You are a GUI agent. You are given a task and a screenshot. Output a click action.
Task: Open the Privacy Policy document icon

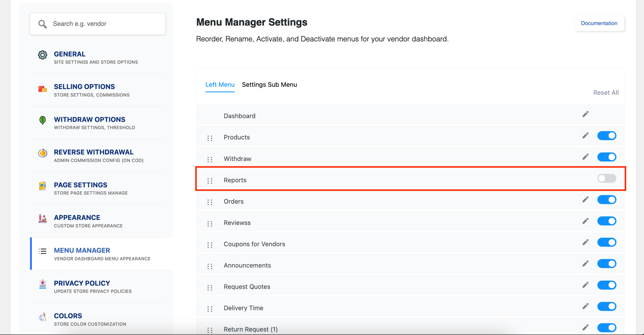(x=42, y=284)
